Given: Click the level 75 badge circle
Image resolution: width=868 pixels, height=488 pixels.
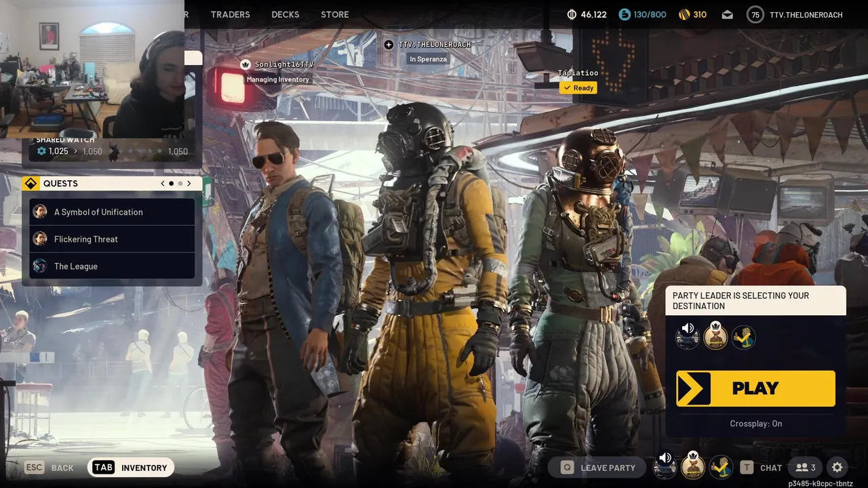Looking at the screenshot, I should pyautogui.click(x=755, y=14).
